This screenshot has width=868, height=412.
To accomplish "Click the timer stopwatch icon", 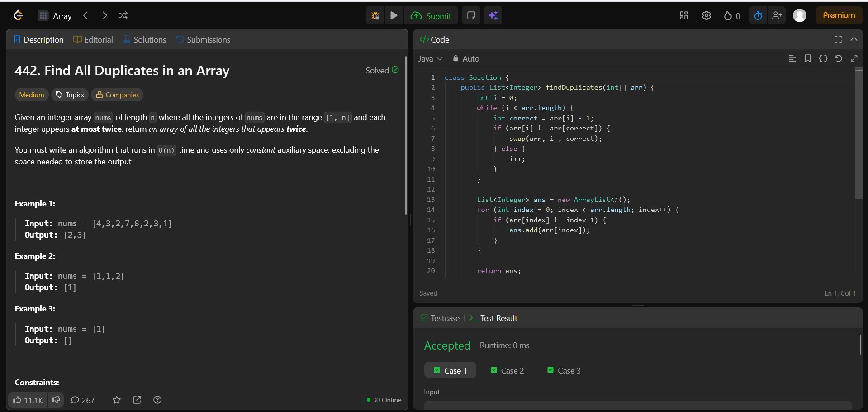I will point(758,16).
